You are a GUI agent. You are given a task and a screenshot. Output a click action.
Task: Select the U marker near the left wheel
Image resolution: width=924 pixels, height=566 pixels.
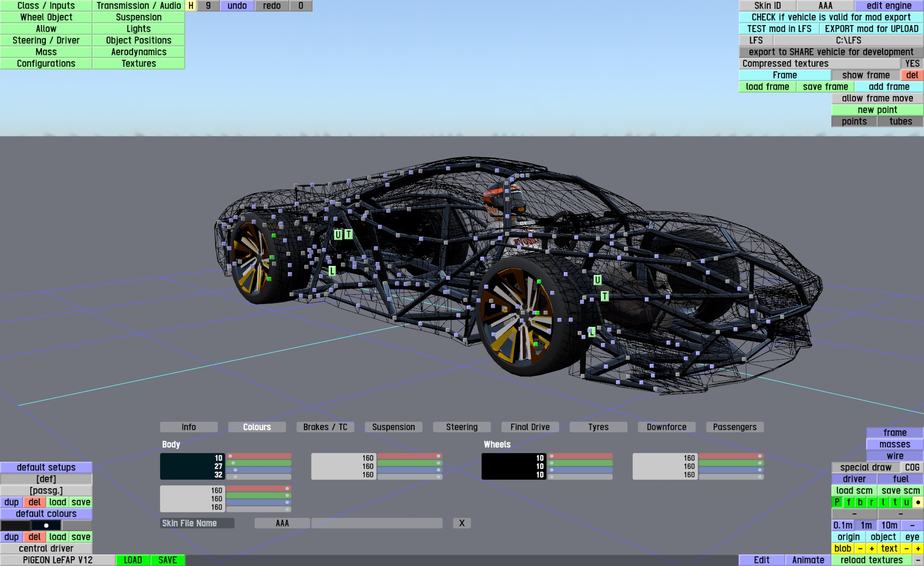[338, 235]
